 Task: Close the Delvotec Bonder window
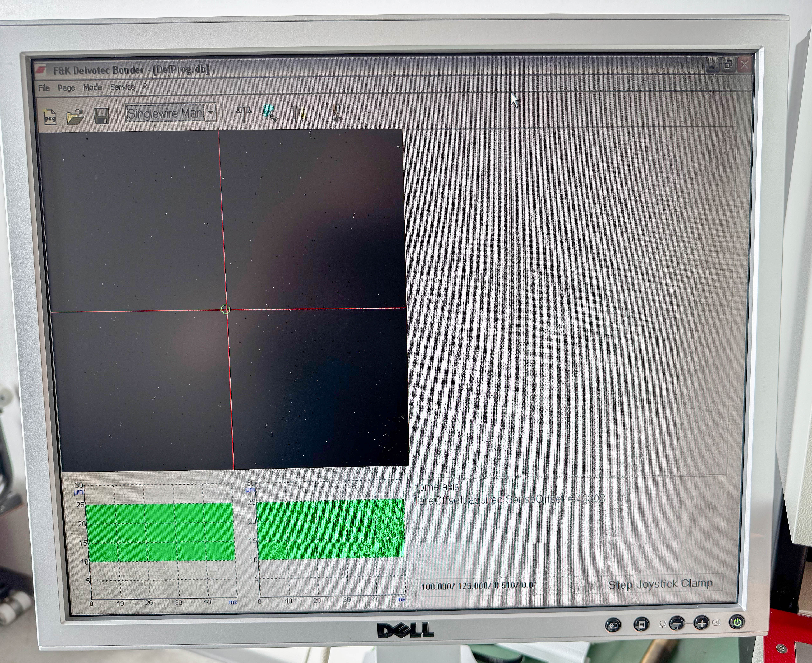[744, 65]
